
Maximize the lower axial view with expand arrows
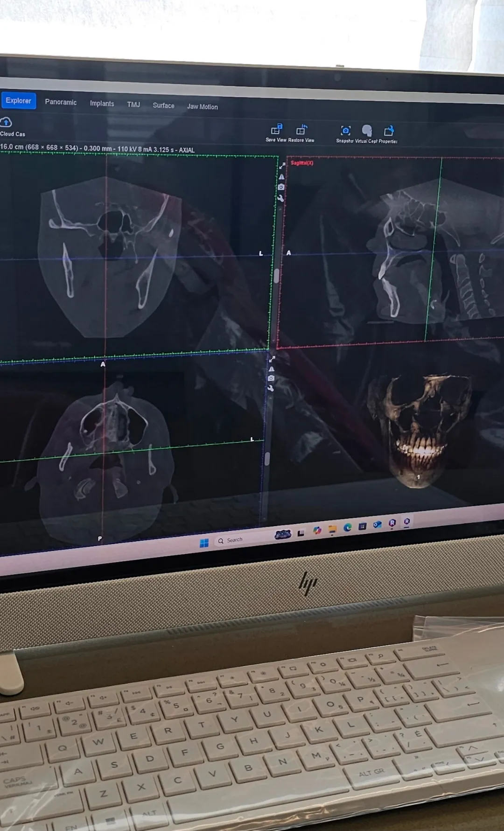click(x=272, y=359)
